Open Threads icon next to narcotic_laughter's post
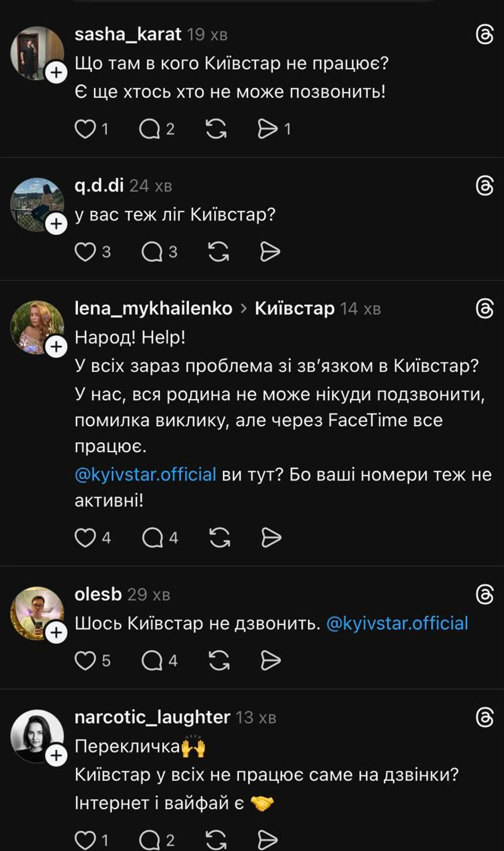Viewport: 504px width, 851px height. (485, 718)
